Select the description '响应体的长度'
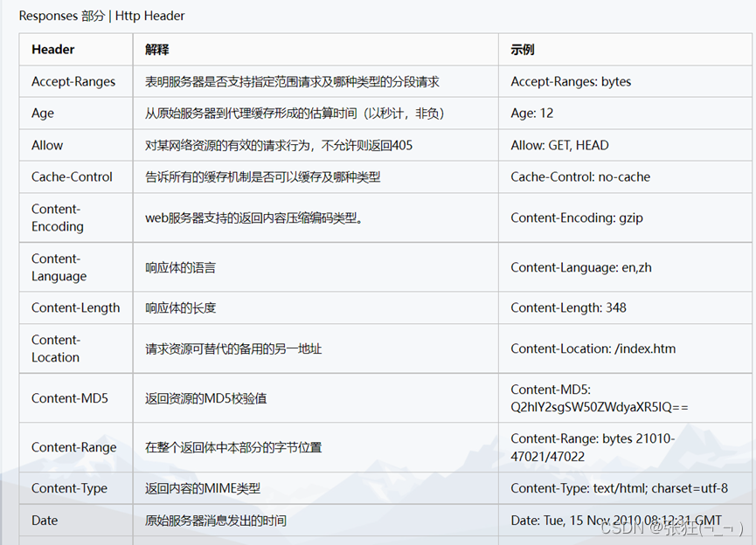 (180, 307)
